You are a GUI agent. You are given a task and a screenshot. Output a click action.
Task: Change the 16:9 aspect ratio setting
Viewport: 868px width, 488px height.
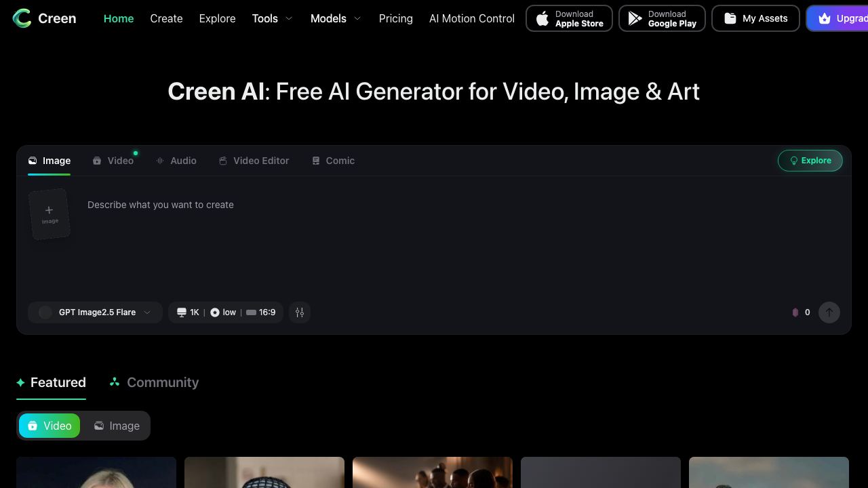(261, 312)
